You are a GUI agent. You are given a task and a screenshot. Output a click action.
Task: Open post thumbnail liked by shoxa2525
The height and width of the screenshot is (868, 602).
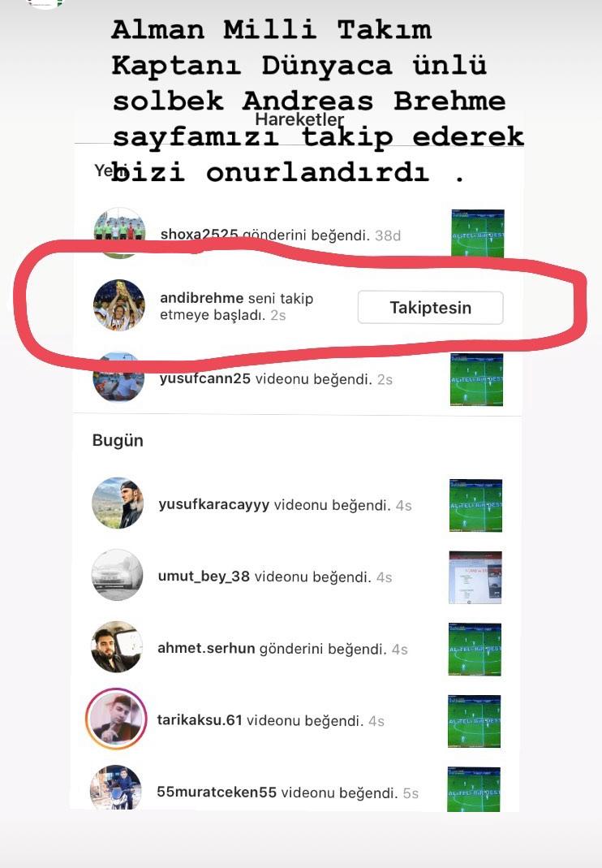(x=478, y=233)
